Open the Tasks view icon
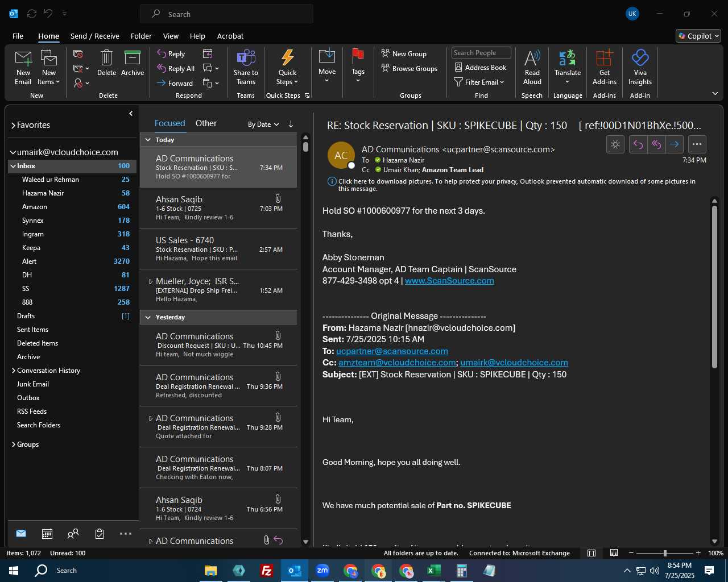The width and height of the screenshot is (728, 582). (100, 533)
